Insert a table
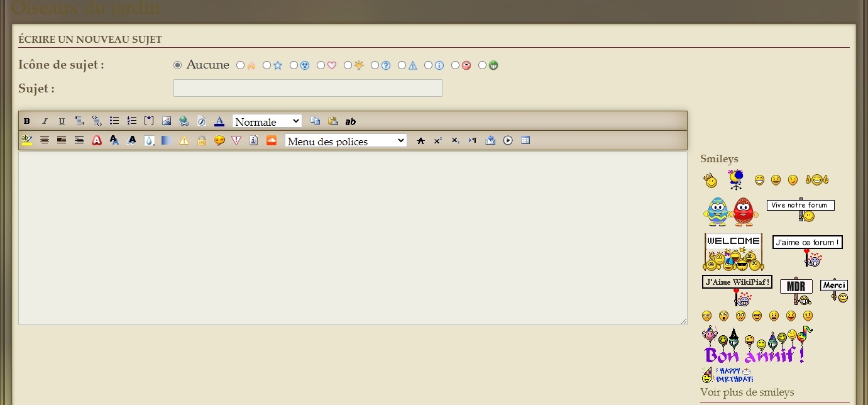The height and width of the screenshot is (405, 868). 525,140
